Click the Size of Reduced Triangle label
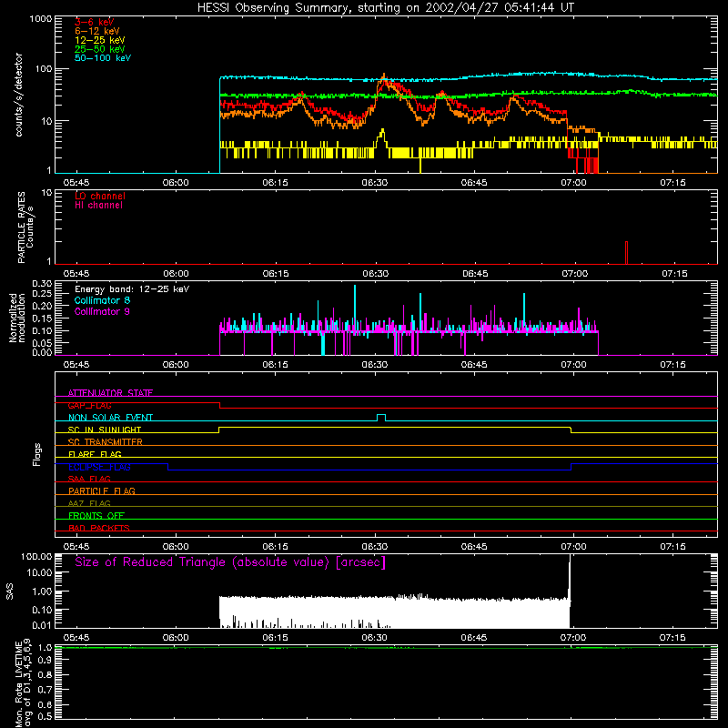728x728 pixels. point(230,562)
